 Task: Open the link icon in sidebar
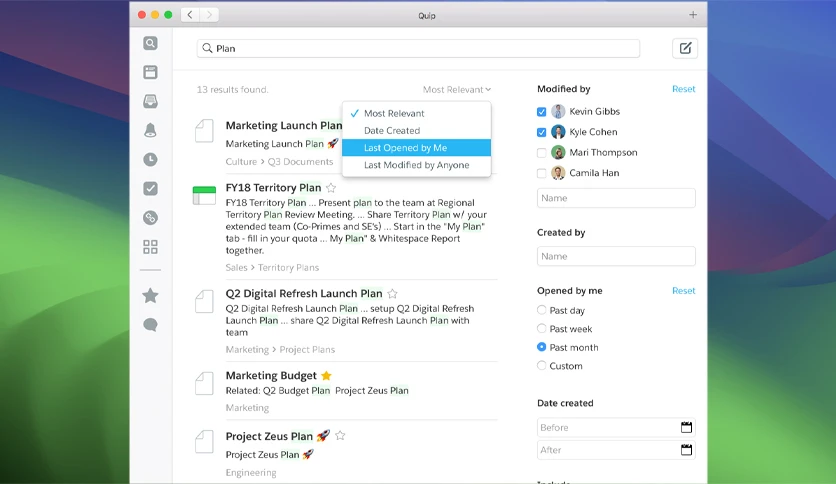click(150, 217)
